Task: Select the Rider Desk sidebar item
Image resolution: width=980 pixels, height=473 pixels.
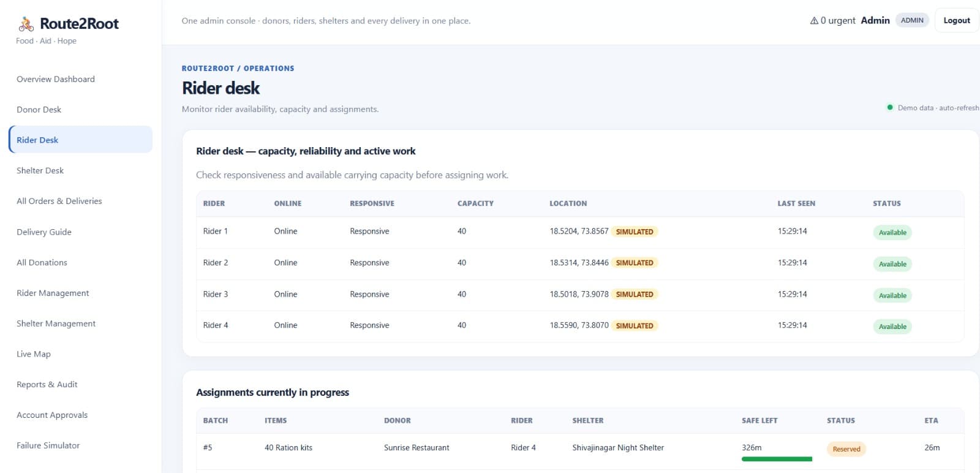Action: (x=80, y=140)
